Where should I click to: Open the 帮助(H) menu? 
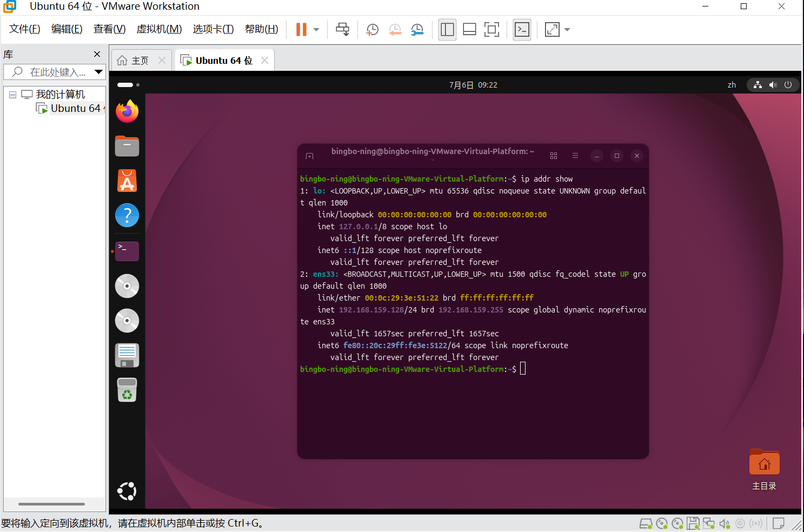[262, 29]
